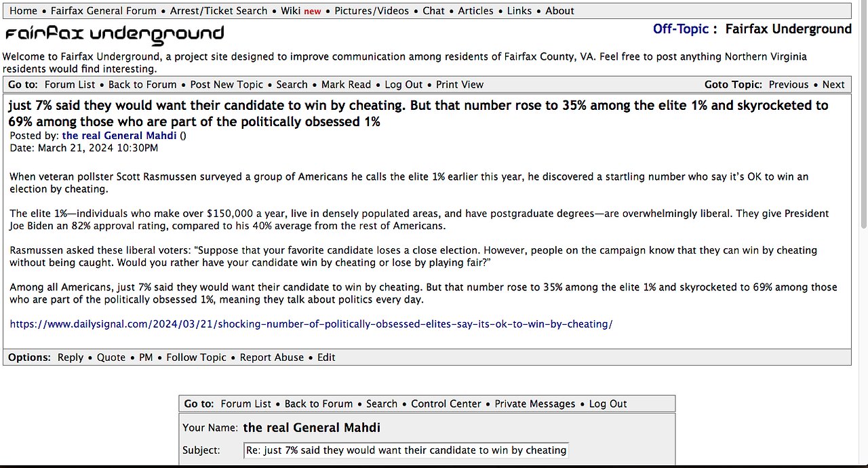Open Print View of this topic
The width and height of the screenshot is (868, 468).
460,85
